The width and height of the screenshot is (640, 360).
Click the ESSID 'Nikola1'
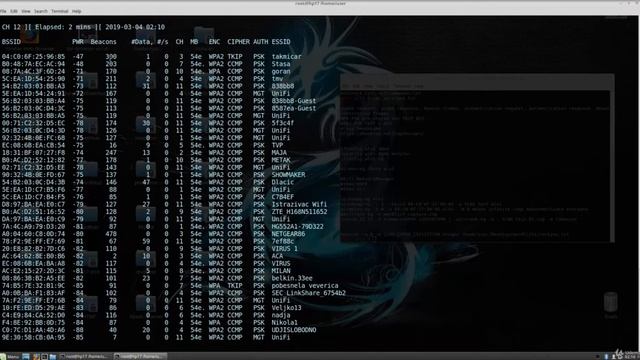tap(285, 322)
